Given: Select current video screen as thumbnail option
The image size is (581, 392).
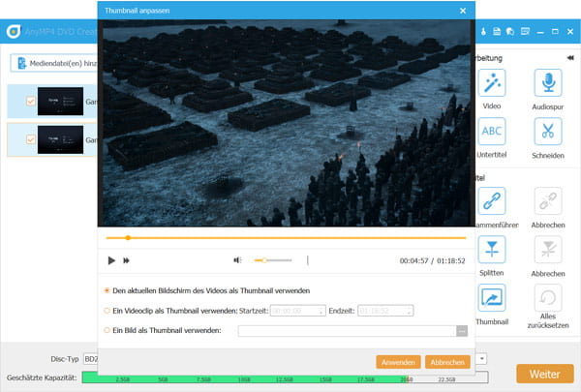Looking at the screenshot, I should [x=107, y=290].
